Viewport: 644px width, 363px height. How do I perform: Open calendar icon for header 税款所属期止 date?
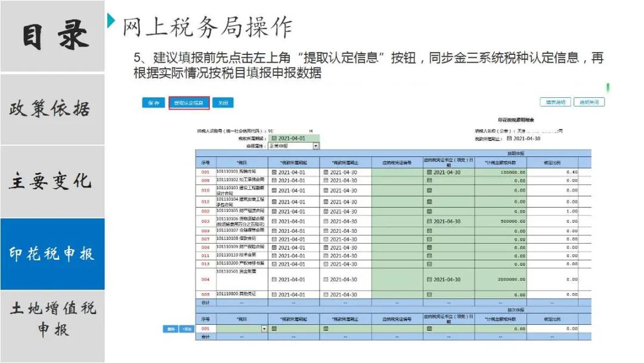point(509,139)
